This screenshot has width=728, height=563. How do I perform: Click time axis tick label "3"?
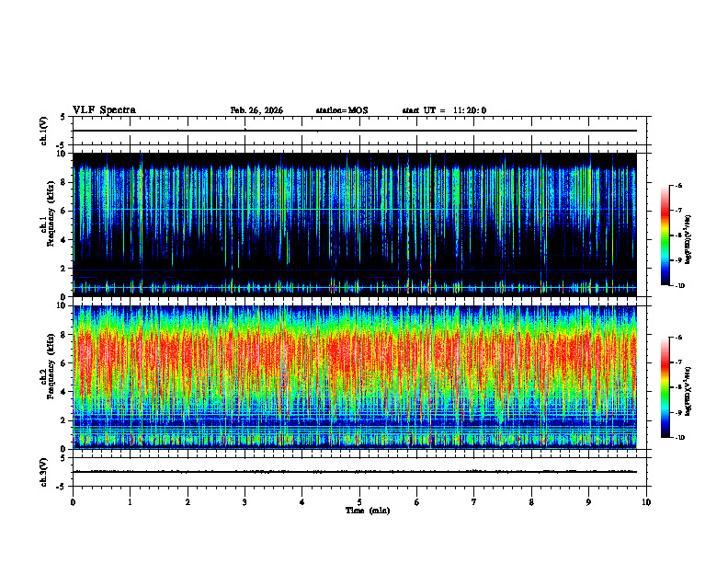pyautogui.click(x=245, y=502)
